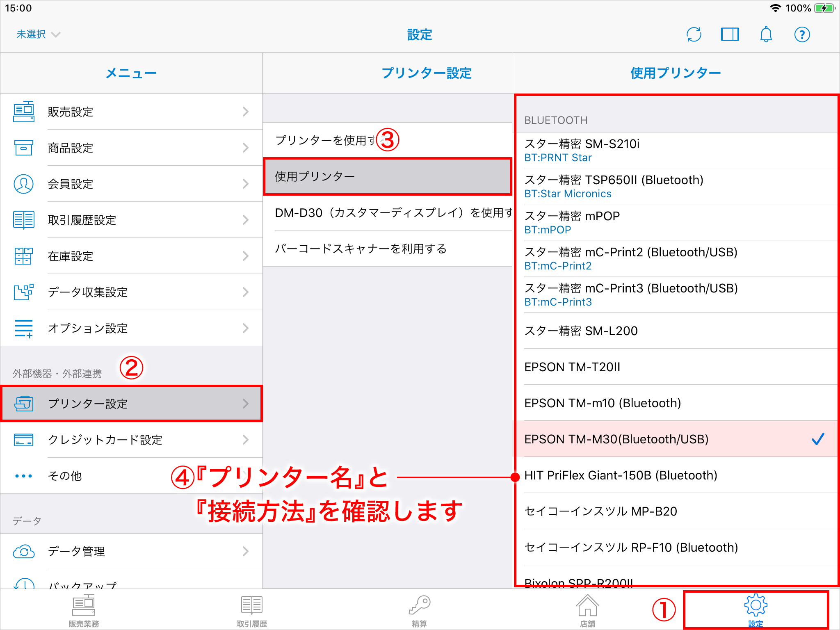Expand オプション設定 via its chevron

tap(246, 328)
